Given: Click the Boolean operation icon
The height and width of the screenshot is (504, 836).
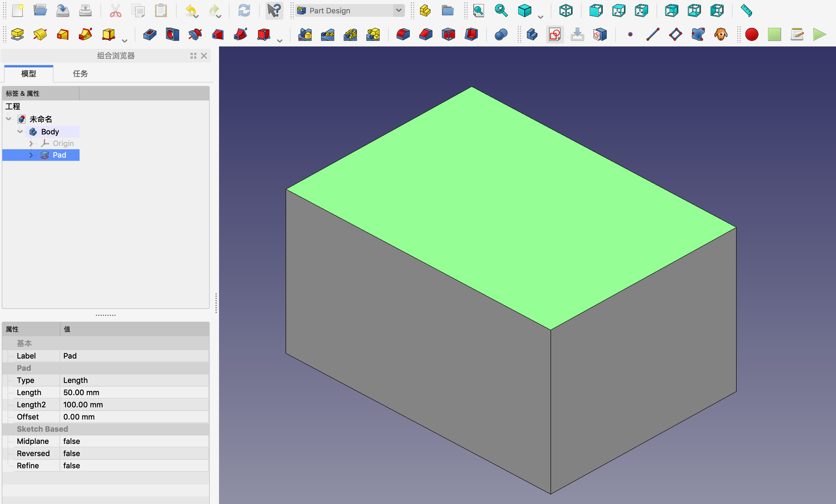Looking at the screenshot, I should pyautogui.click(x=501, y=34).
